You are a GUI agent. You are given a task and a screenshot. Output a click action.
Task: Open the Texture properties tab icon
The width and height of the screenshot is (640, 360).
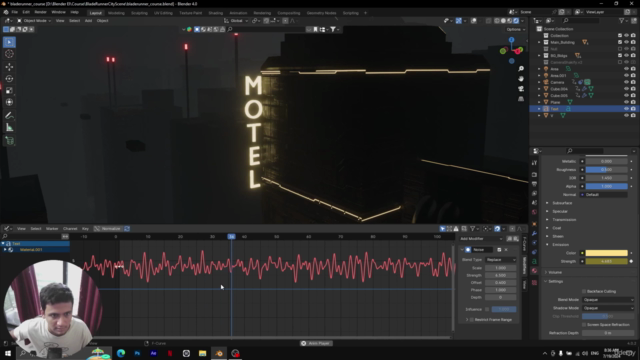(534, 282)
